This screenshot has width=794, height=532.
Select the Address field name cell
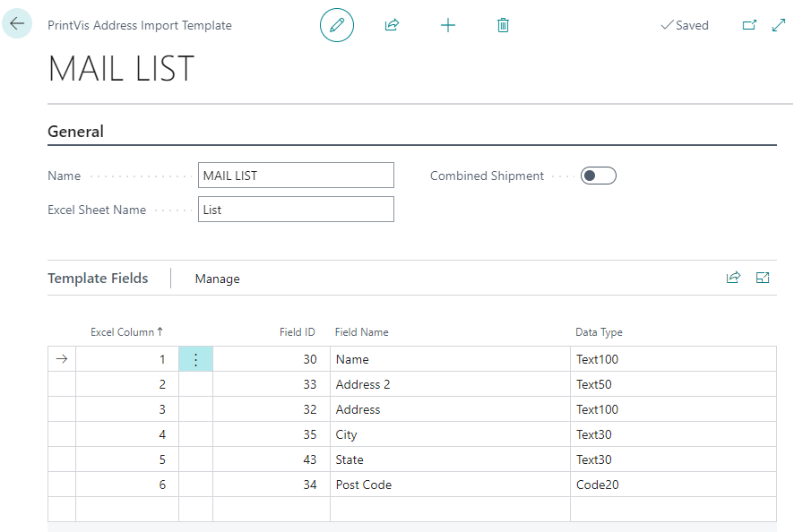click(450, 409)
